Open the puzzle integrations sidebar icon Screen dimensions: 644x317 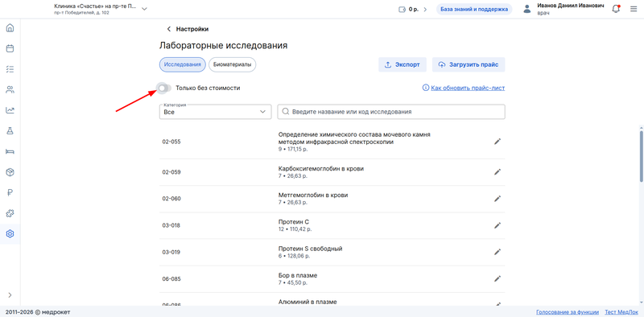[10, 213]
